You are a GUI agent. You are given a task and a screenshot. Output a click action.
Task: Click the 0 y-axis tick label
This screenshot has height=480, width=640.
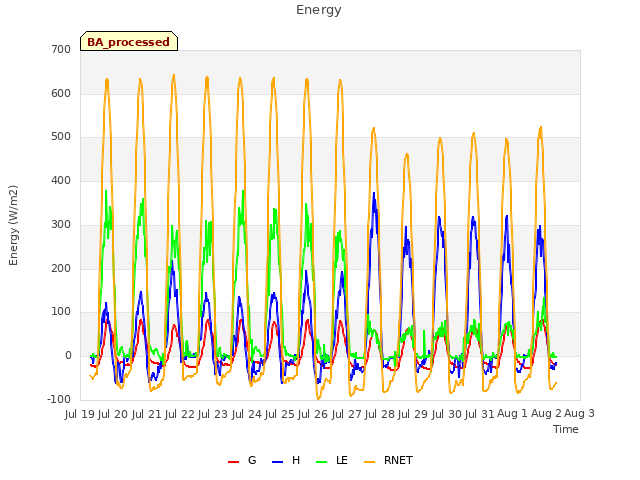click(x=68, y=356)
